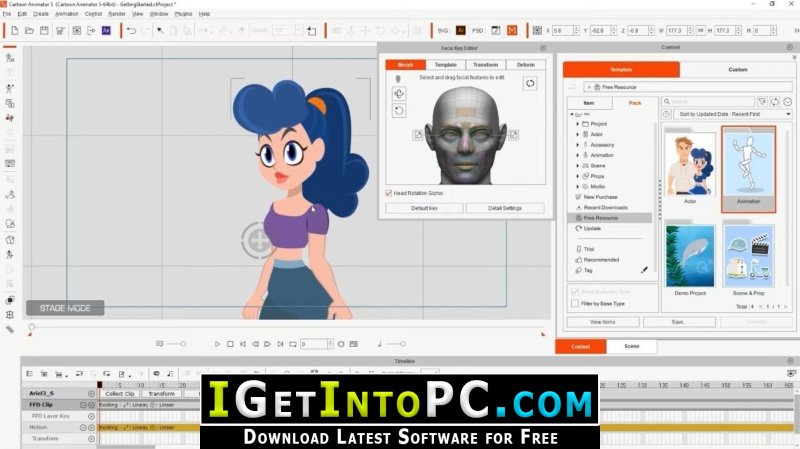Click the Save Project toolbar icon

pos(44,31)
